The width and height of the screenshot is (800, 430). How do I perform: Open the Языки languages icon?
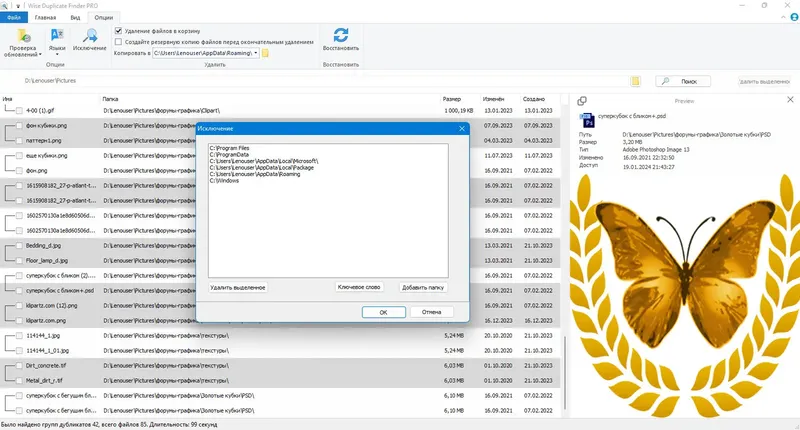point(57,36)
